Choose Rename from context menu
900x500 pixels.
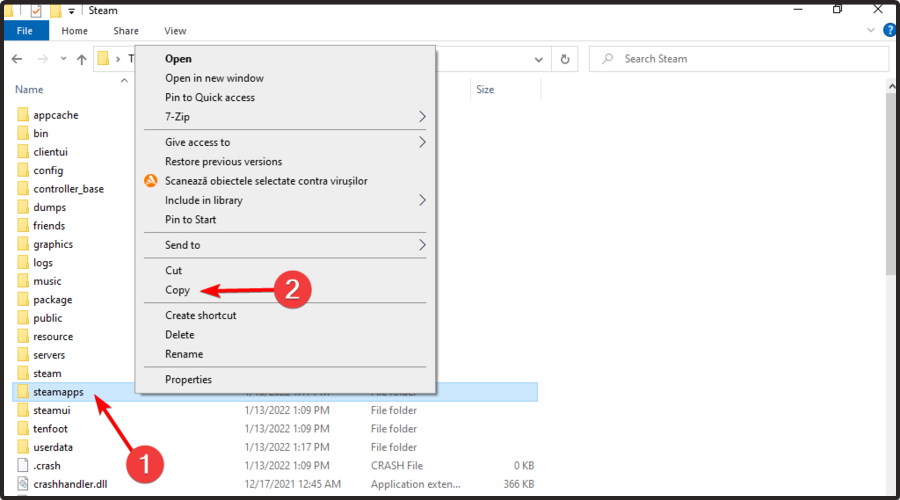285,354
